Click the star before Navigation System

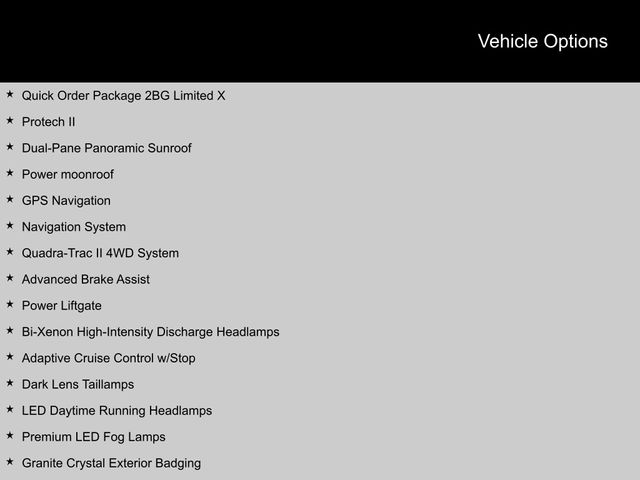(9, 226)
